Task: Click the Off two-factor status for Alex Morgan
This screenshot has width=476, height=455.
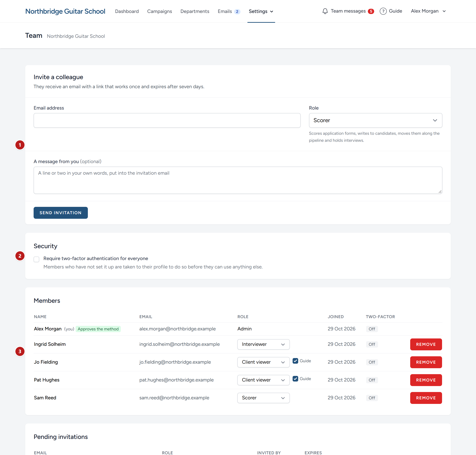Action: pos(372,329)
